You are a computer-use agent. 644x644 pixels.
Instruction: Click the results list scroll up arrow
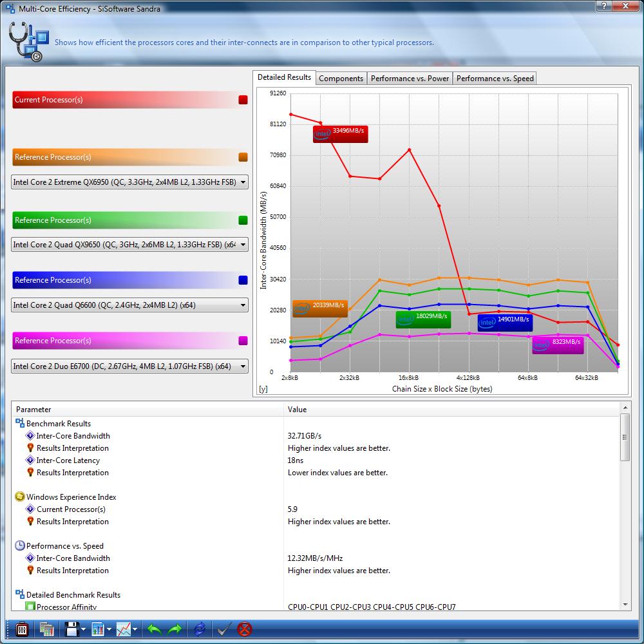tap(625, 408)
